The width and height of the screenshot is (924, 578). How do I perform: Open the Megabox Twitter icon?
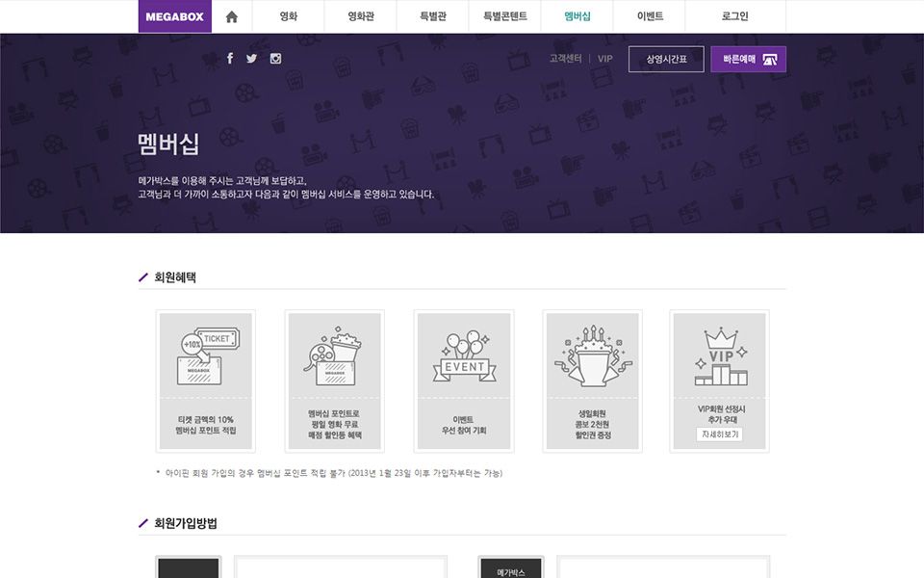click(252, 59)
